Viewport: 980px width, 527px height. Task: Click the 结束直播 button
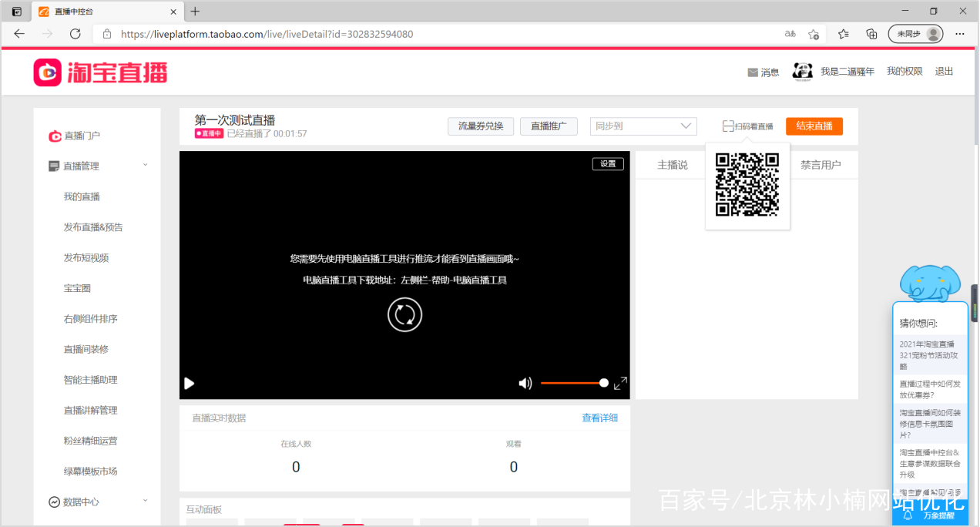(x=814, y=126)
